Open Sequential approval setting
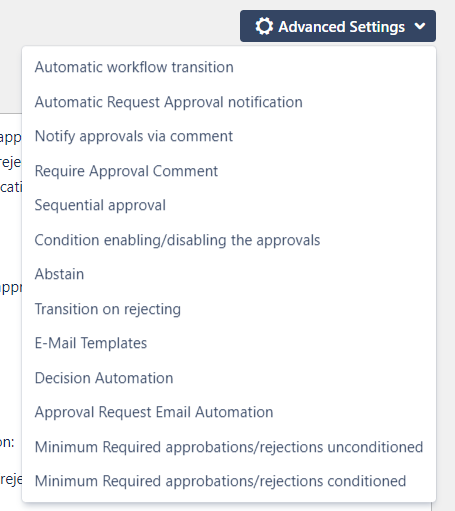 pos(229,205)
